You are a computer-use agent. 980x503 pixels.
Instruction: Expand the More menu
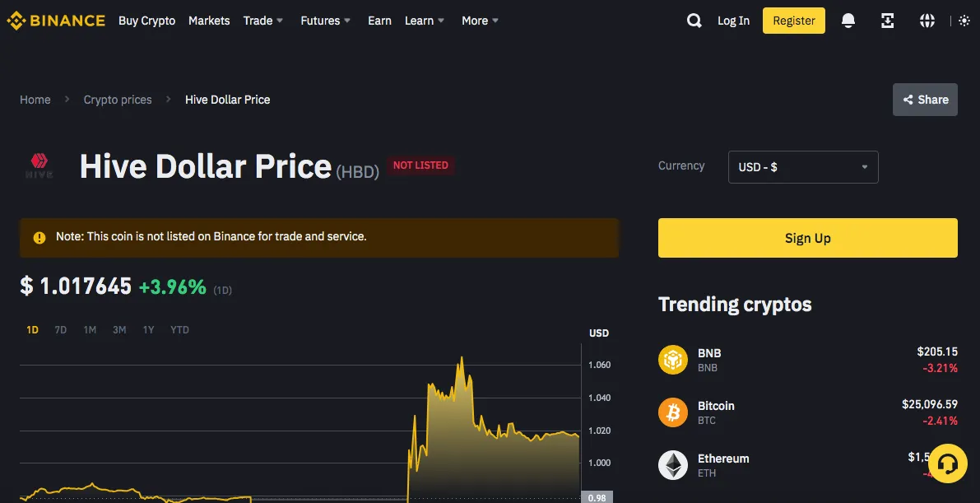[x=480, y=21]
